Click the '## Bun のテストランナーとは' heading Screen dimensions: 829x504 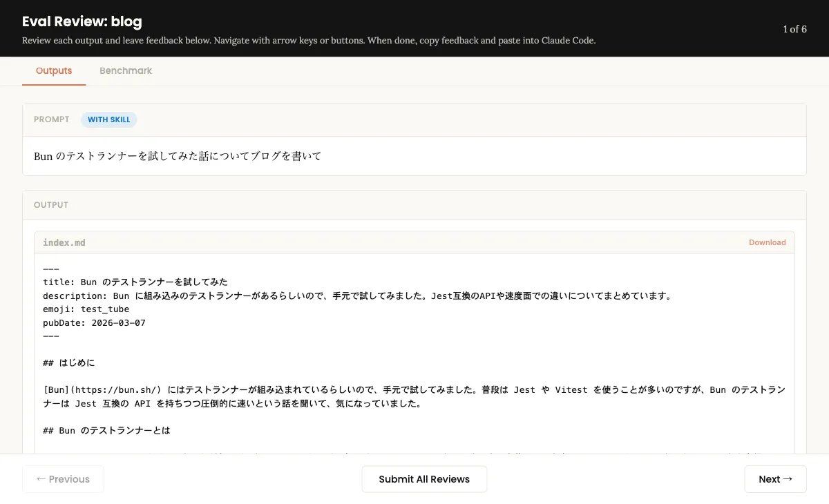point(106,430)
